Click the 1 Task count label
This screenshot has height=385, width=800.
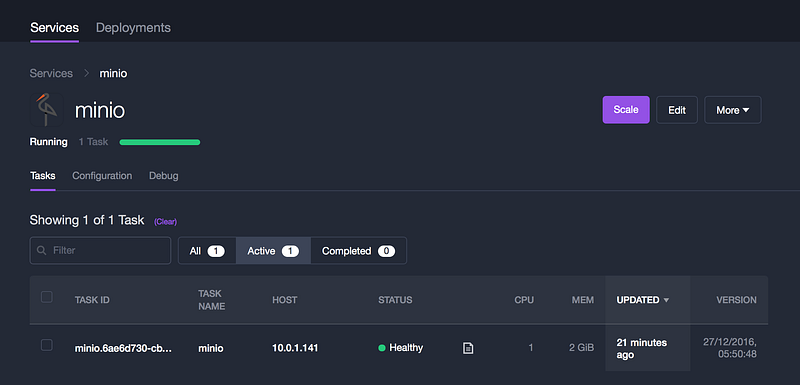tap(93, 142)
